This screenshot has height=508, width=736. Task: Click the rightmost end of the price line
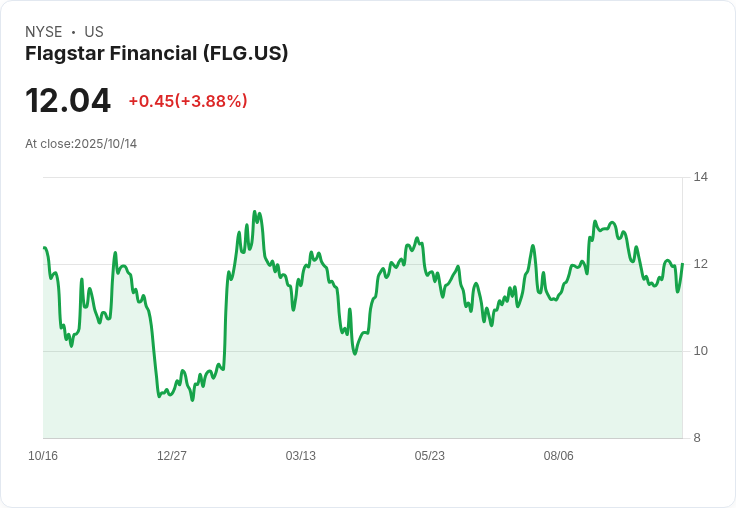682,264
